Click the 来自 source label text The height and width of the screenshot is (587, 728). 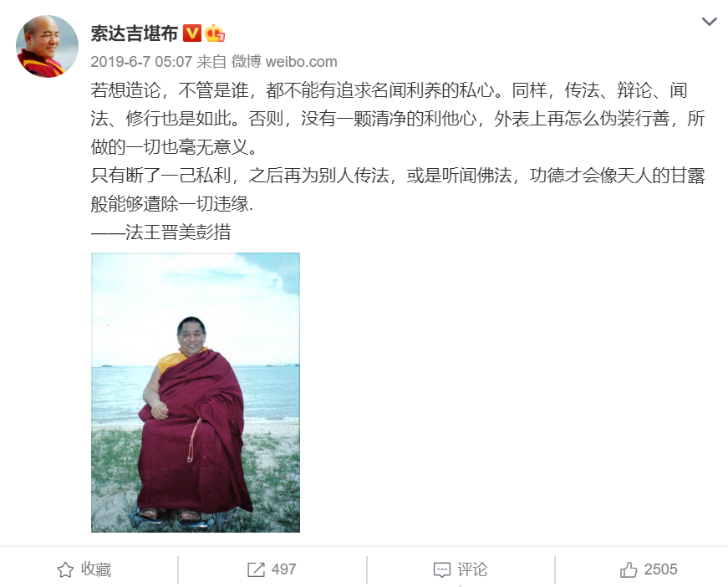[211, 62]
